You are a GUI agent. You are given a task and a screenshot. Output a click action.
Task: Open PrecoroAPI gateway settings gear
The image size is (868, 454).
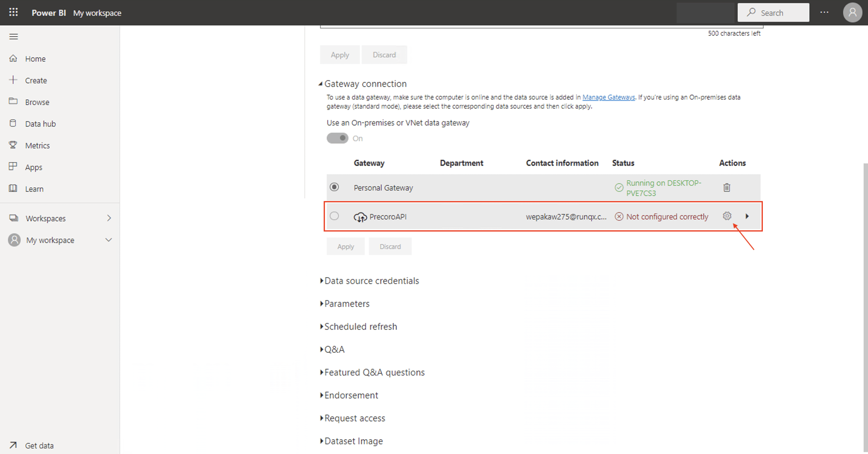tap(727, 216)
